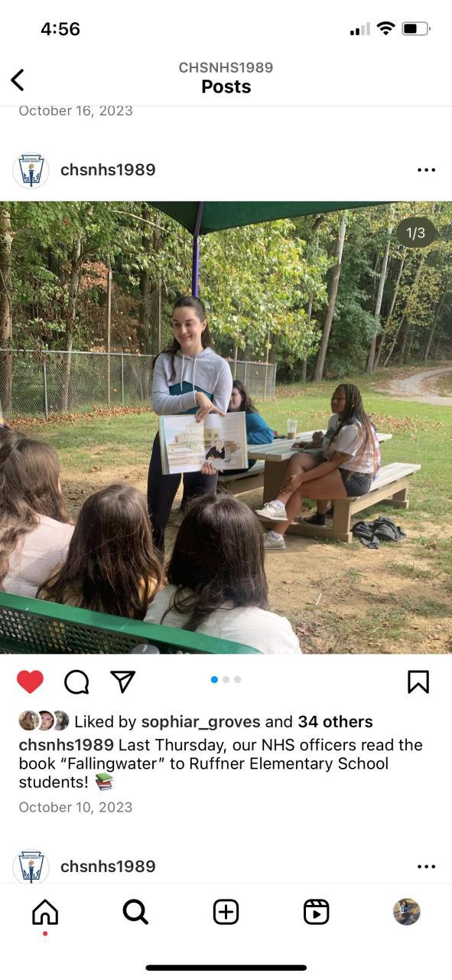Screen dimensions: 452x980
Task: Create a new post with the plus icon
Action: pos(226,912)
